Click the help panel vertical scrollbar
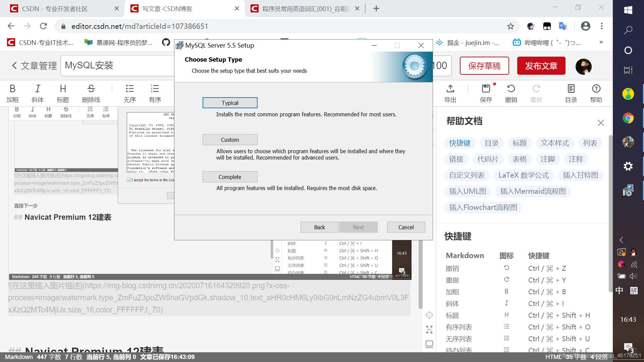 click(x=610, y=214)
